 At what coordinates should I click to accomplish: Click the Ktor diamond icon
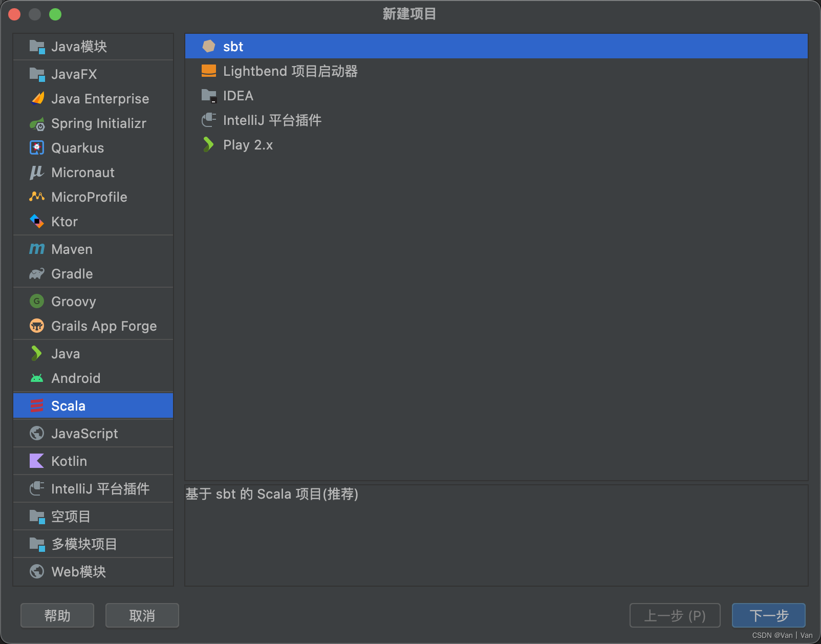pyautogui.click(x=37, y=221)
